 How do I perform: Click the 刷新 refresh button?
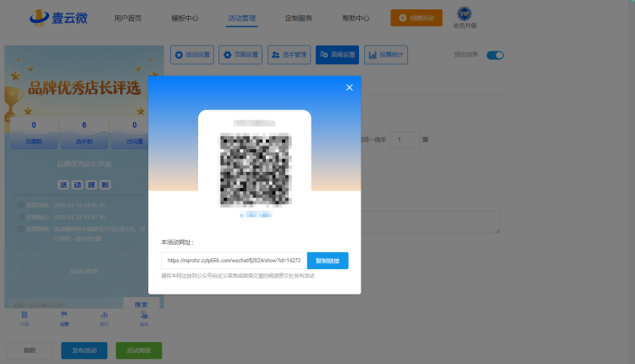[30, 350]
